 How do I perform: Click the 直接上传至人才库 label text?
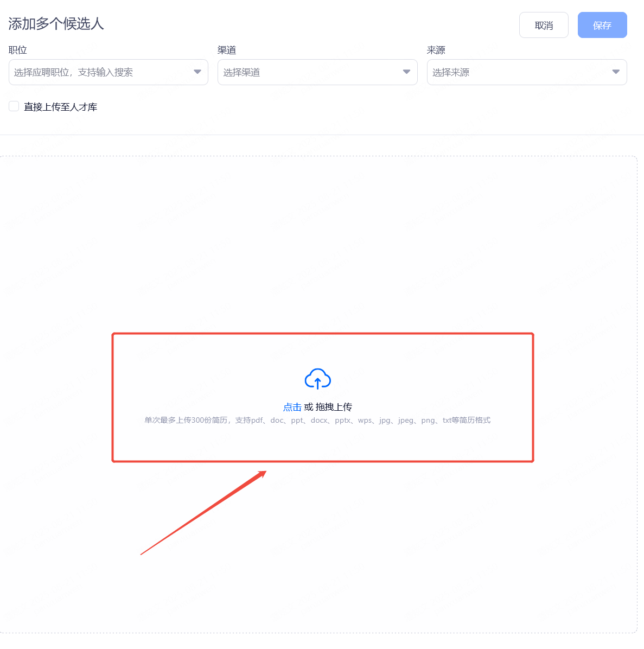click(60, 107)
